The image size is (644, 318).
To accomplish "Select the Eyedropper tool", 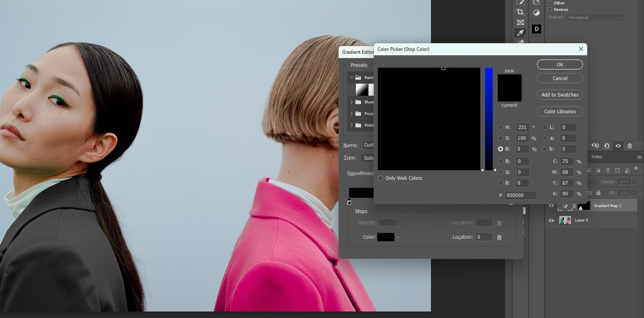I will pyautogui.click(x=520, y=33).
